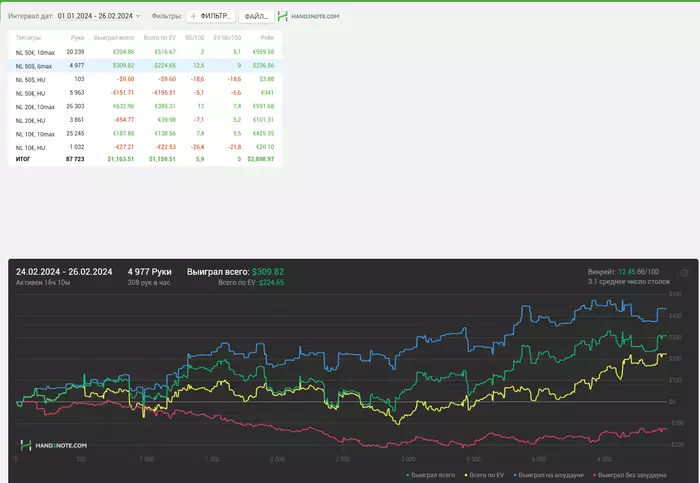Select the NL 20€, HU row

pos(145,120)
